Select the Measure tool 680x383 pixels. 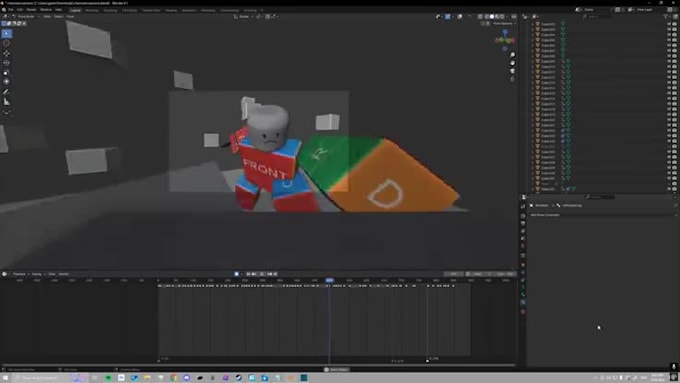point(7,101)
